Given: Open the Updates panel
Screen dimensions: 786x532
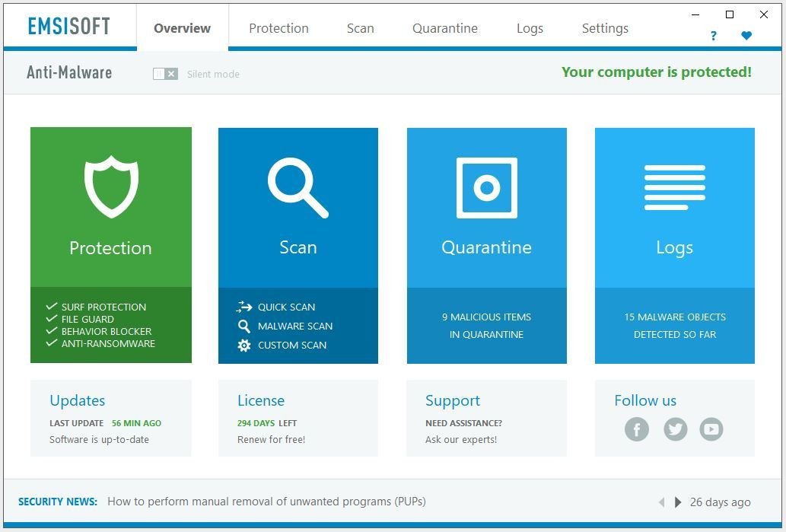Looking at the screenshot, I should (78, 401).
